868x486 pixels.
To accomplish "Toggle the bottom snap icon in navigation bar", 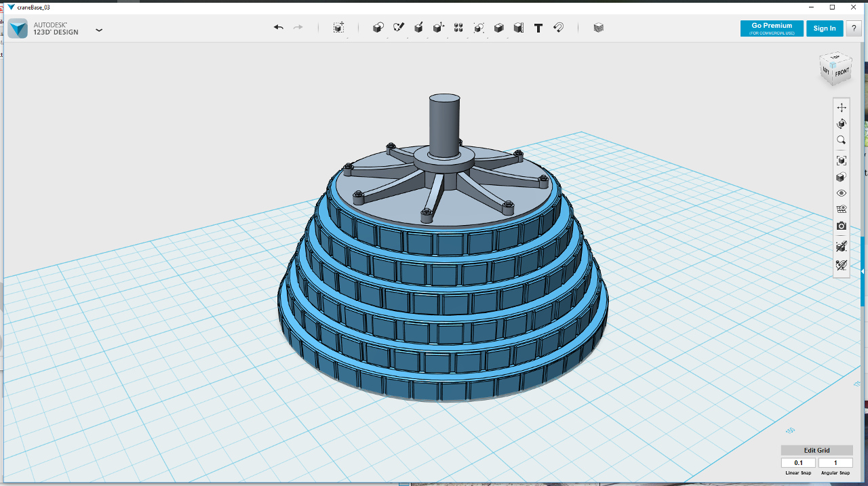I will (842, 265).
